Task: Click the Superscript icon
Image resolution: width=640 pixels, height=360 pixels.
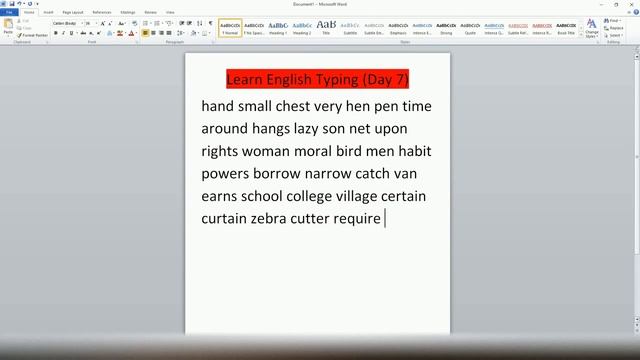Action: pos(98,33)
